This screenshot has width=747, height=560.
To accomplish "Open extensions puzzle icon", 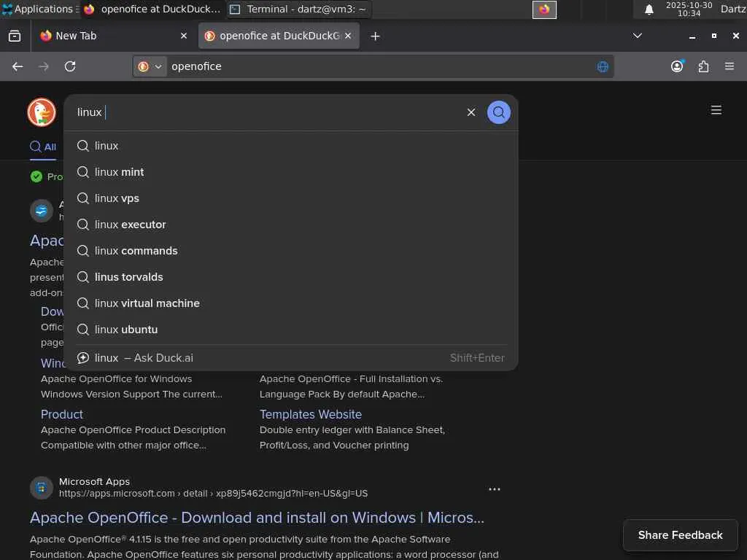I will pos(703,66).
